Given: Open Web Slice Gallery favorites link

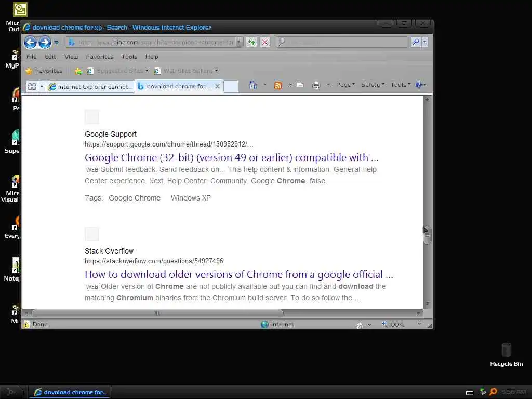Looking at the screenshot, I should [x=185, y=71].
